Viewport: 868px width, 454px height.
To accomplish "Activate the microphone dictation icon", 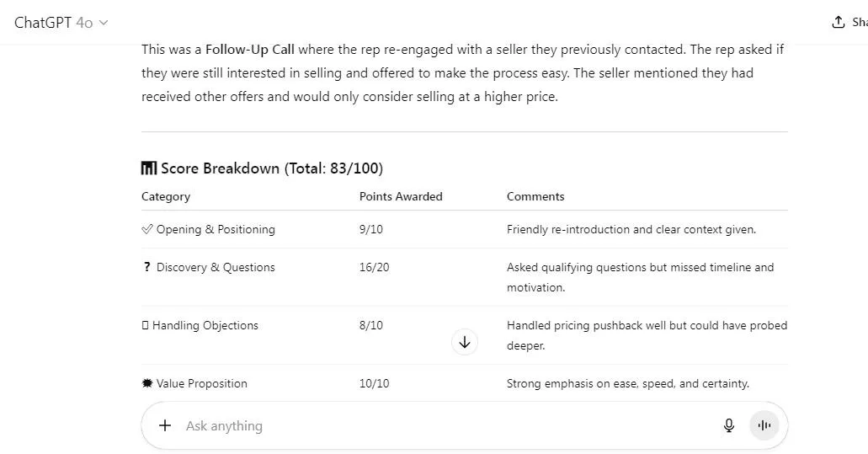I will (x=729, y=425).
